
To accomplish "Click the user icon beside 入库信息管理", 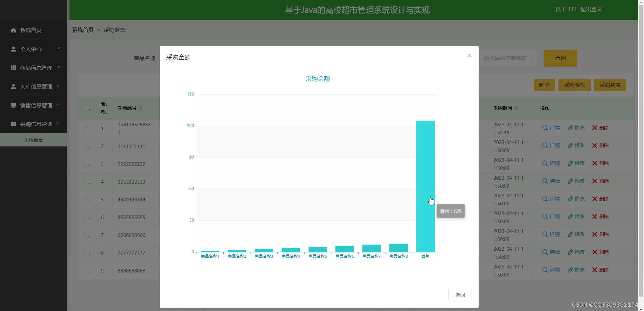I will tap(13, 86).
